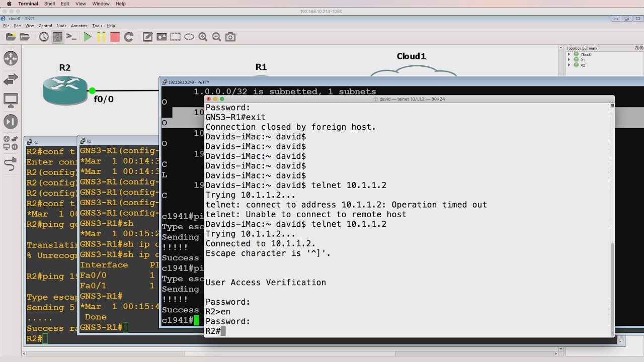This screenshot has width=644, height=362.
Task: Expand Cloud1 in Topology Summary
Action: coord(569,54)
